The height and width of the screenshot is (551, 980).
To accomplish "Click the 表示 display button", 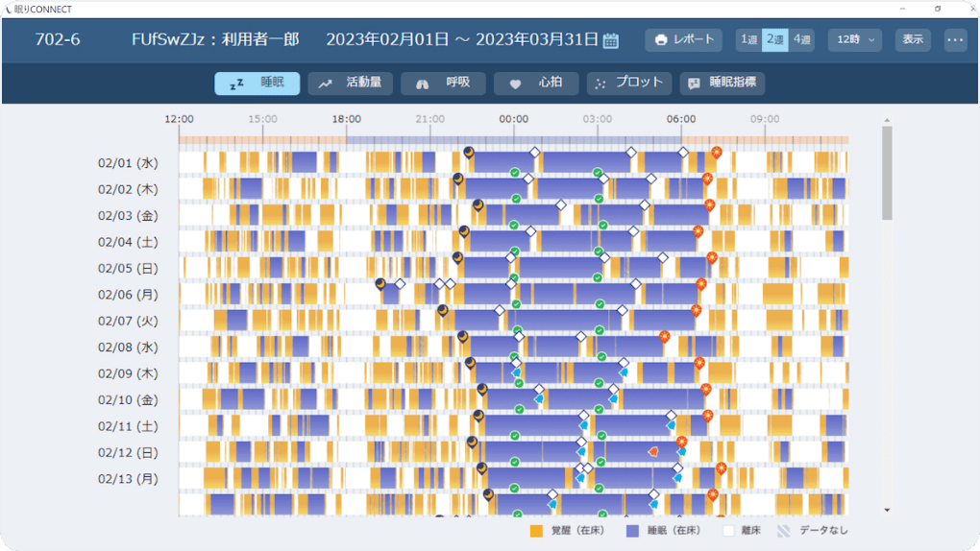I will coord(913,40).
